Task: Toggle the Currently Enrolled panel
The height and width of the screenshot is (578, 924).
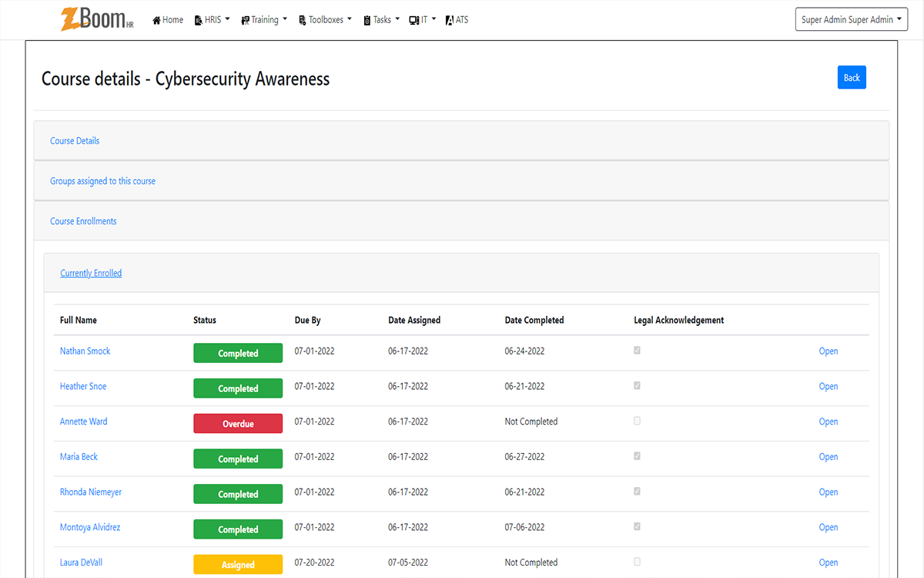Action: 91,273
